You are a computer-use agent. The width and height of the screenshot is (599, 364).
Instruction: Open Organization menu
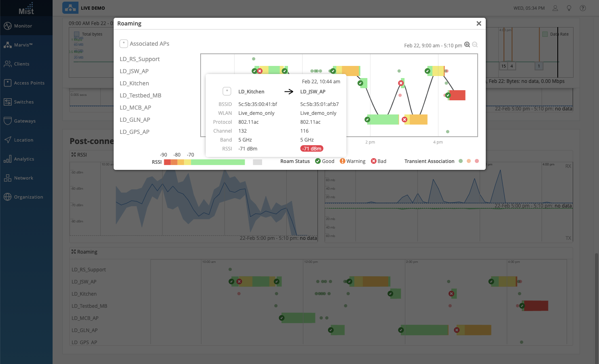(26, 197)
